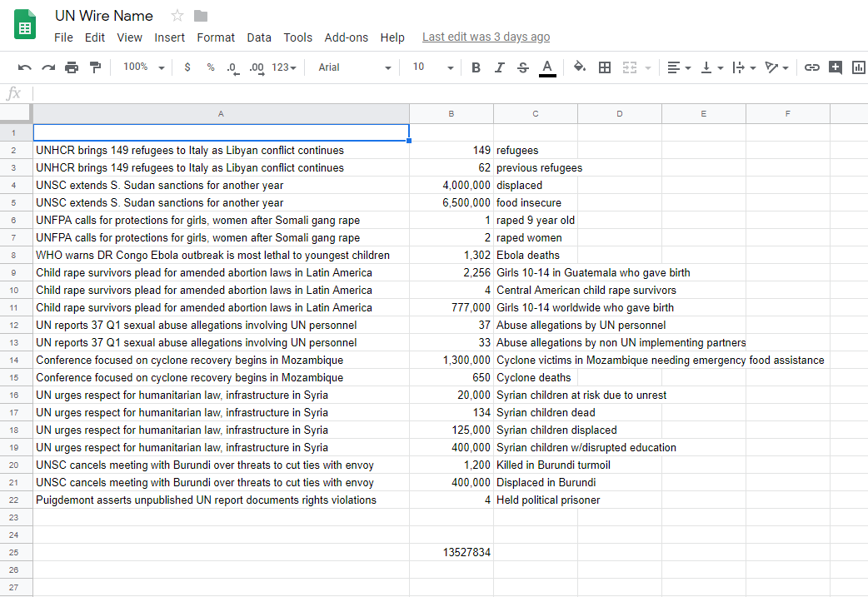Screen dimensions: 868x597
Task: Click the document title UN Wire Name
Action: coord(104,16)
